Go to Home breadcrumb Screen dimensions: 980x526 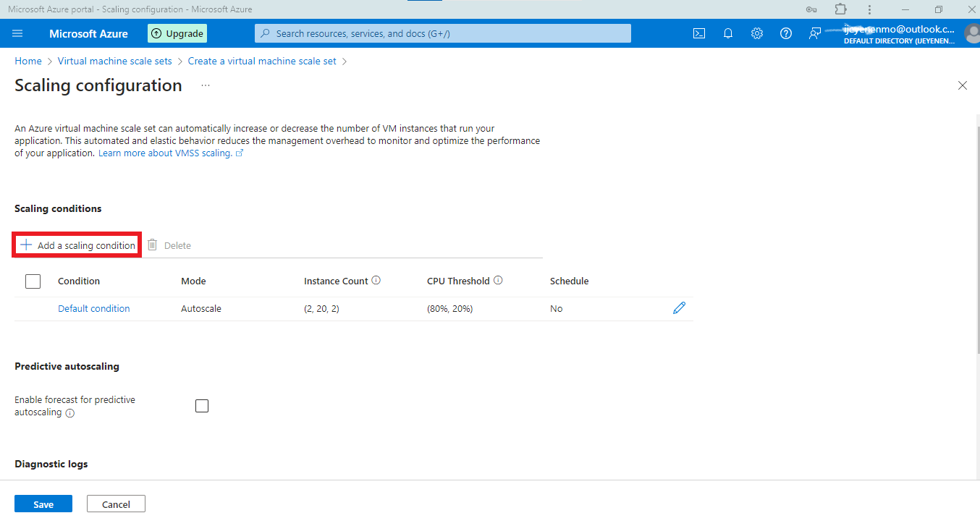(x=28, y=61)
